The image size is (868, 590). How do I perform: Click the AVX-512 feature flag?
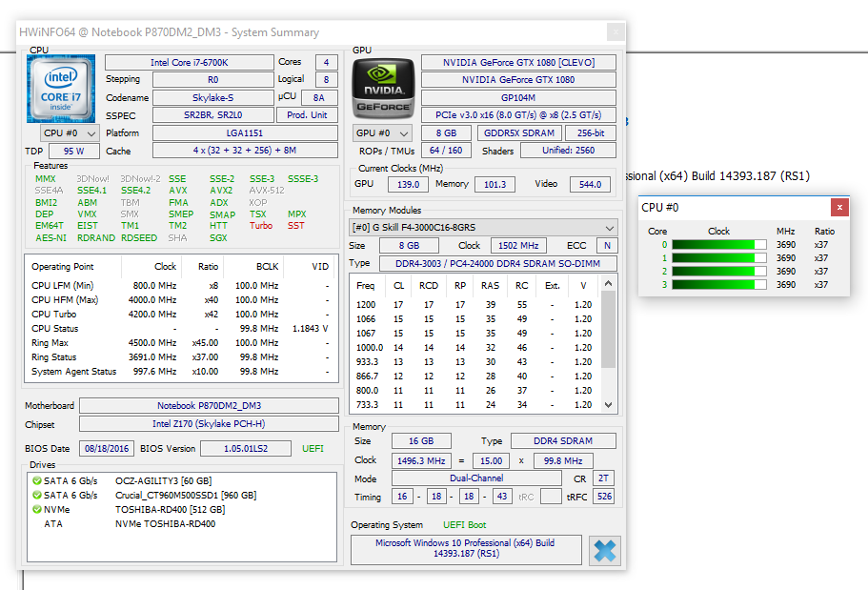tap(267, 191)
